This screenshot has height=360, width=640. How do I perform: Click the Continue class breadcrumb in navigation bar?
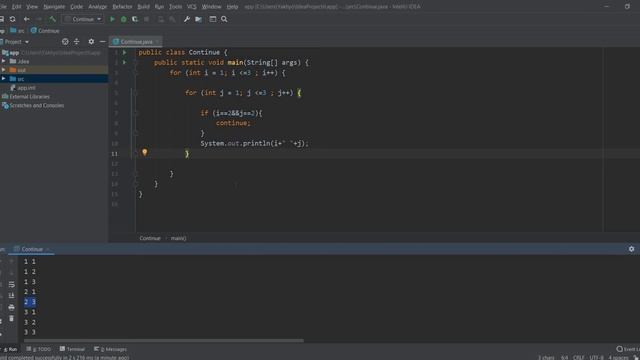tap(45, 31)
